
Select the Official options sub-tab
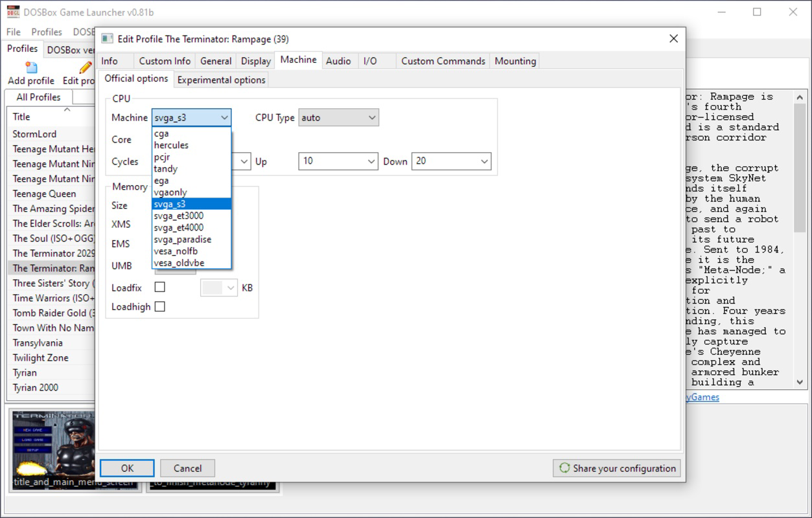(x=136, y=78)
